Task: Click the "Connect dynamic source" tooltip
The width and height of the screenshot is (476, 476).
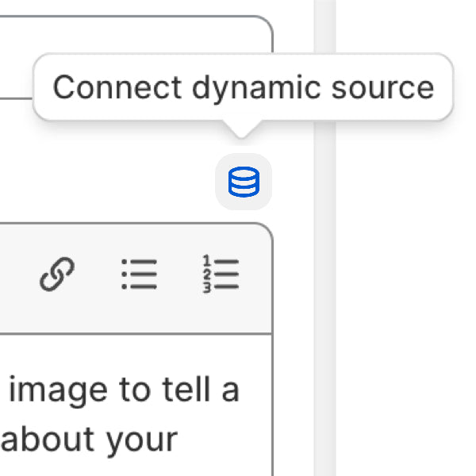Action: click(x=243, y=87)
